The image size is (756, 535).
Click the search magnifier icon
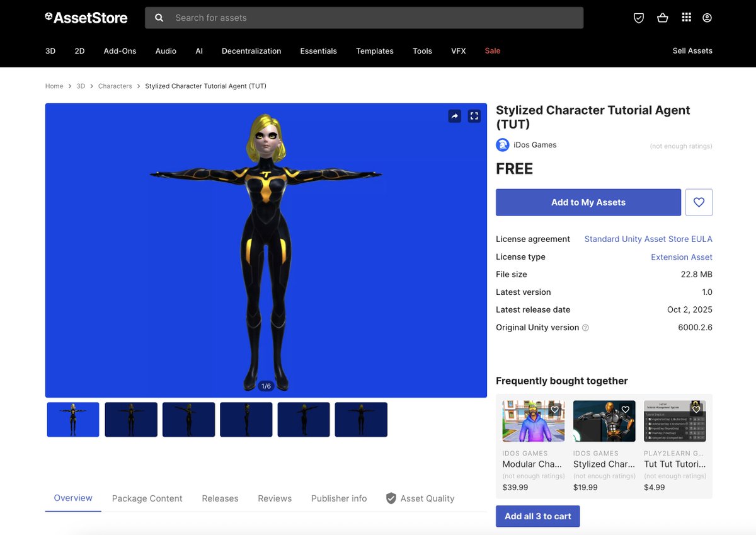pos(159,18)
